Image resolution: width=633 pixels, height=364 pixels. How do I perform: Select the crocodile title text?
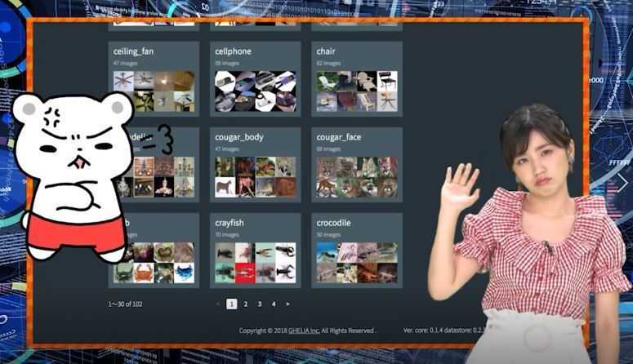[x=333, y=223]
